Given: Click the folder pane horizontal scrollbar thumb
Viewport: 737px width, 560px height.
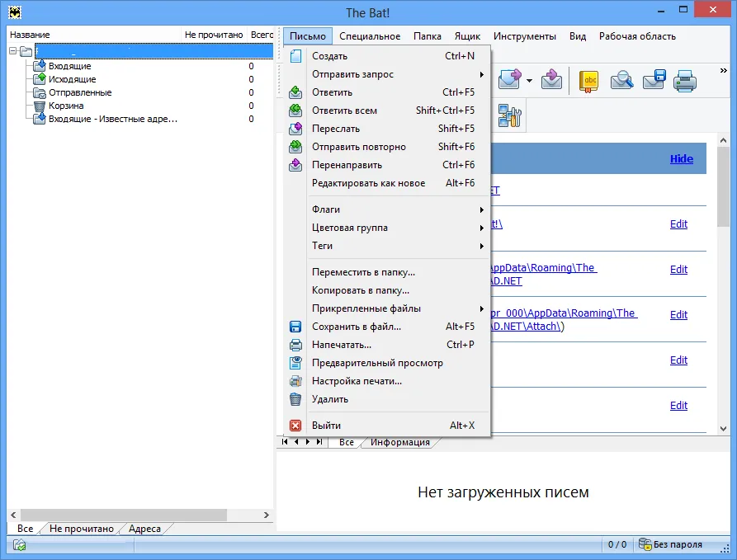Looking at the screenshot, I should pyautogui.click(x=124, y=515).
